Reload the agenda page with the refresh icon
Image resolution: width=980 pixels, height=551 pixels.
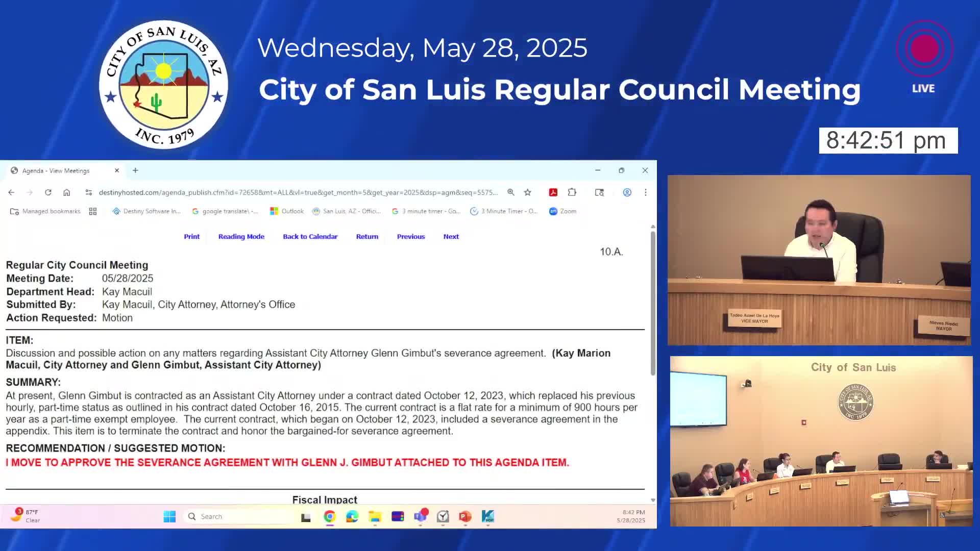click(x=48, y=192)
